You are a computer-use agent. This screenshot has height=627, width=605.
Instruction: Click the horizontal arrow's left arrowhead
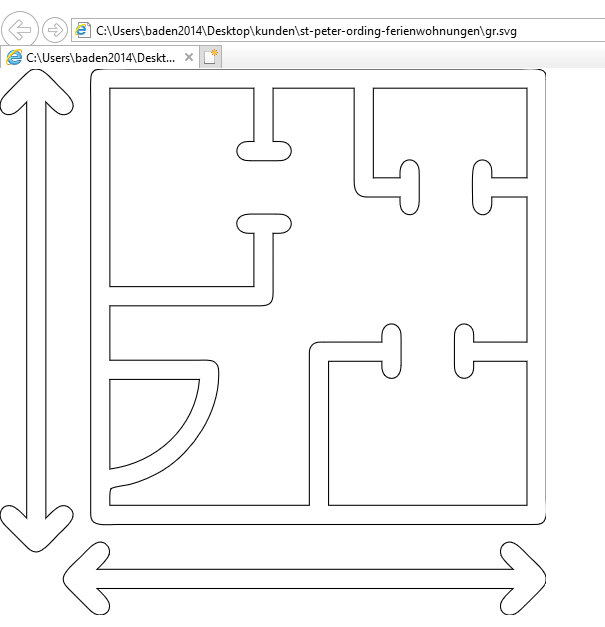coord(85,579)
